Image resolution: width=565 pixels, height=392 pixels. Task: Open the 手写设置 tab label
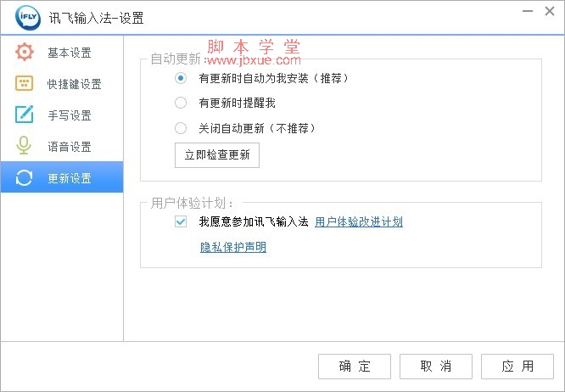(x=70, y=115)
